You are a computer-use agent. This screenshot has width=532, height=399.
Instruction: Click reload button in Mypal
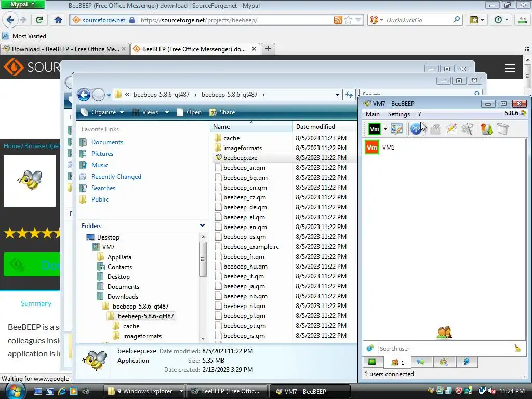click(39, 20)
